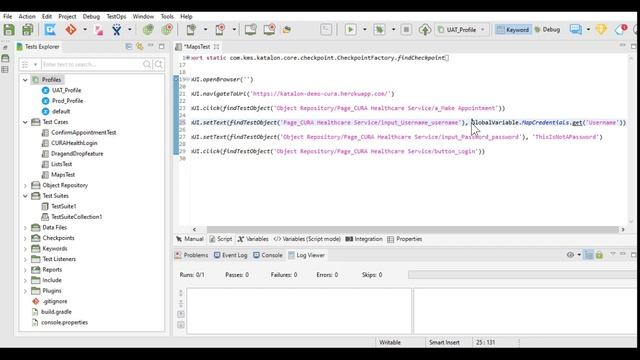Click the Record Windows icon
Image resolution: width=640 pixels, height=360 pixels.
[x=269, y=29]
